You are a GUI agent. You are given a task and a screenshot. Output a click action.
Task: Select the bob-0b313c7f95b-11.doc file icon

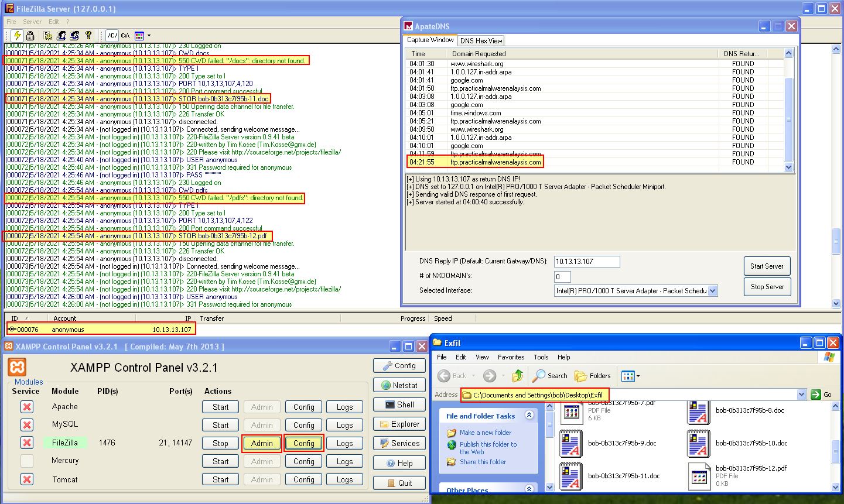pos(571,476)
